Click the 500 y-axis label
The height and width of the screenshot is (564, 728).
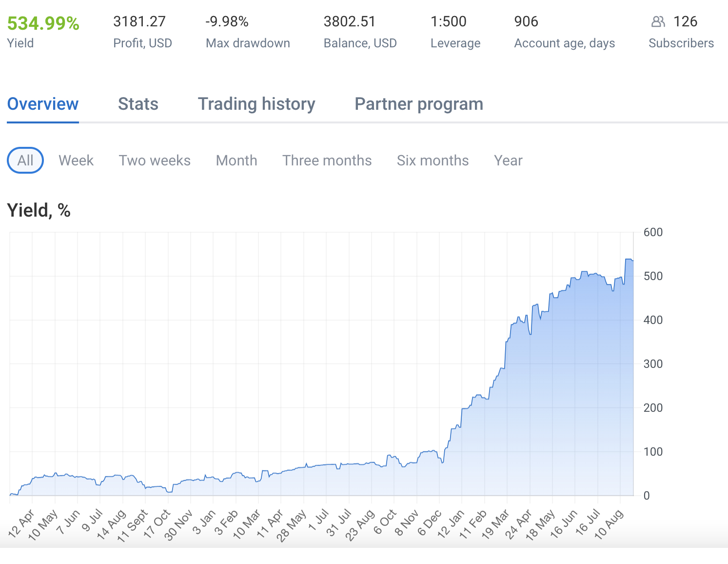(x=653, y=276)
